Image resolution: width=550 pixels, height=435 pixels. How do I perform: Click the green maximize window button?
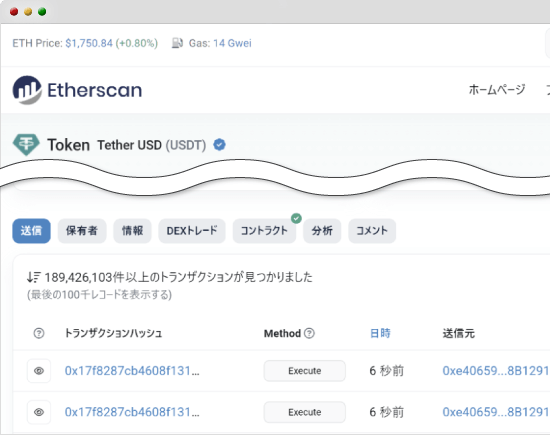(42, 12)
